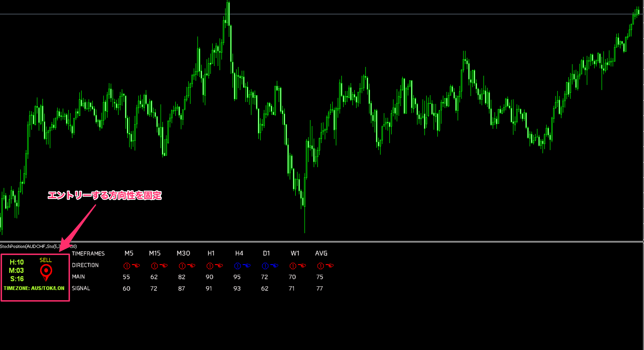Click the D1 blue pointing hand icon
Screen dimensions: 644x350
click(x=274, y=266)
